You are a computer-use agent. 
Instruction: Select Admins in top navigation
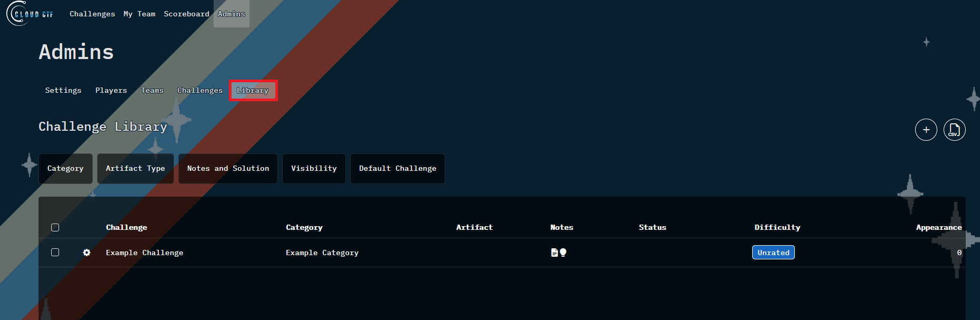coord(232,14)
